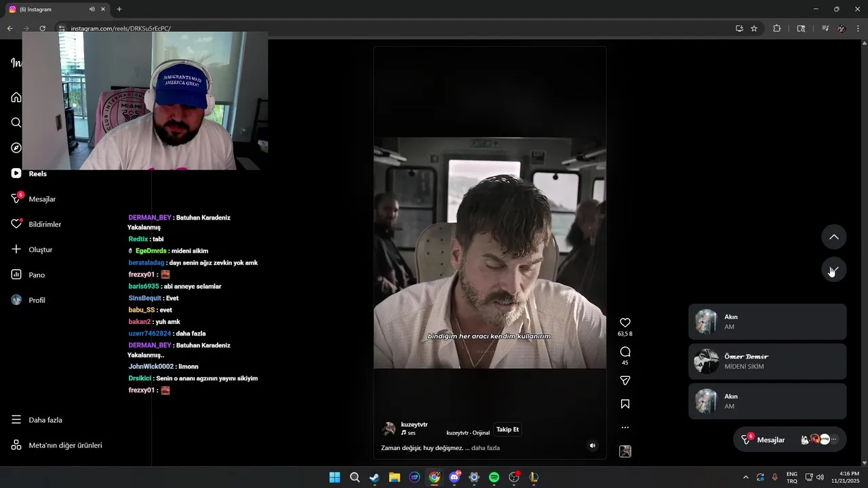Click the Chrome side panel search icon
Screen dimensions: 868x488
click(801, 28)
